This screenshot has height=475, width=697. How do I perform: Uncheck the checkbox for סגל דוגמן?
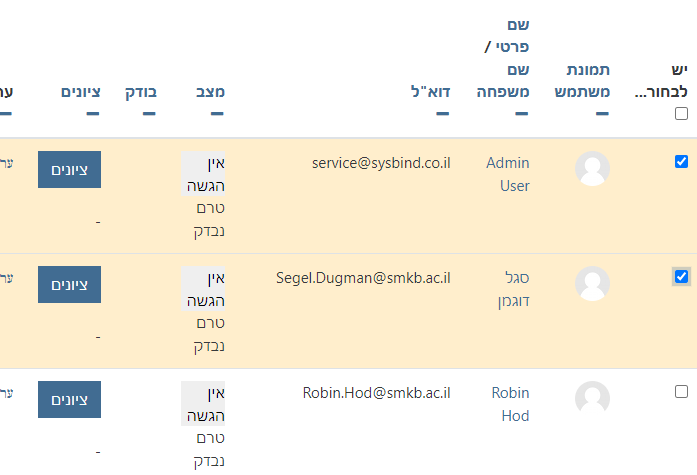click(681, 276)
